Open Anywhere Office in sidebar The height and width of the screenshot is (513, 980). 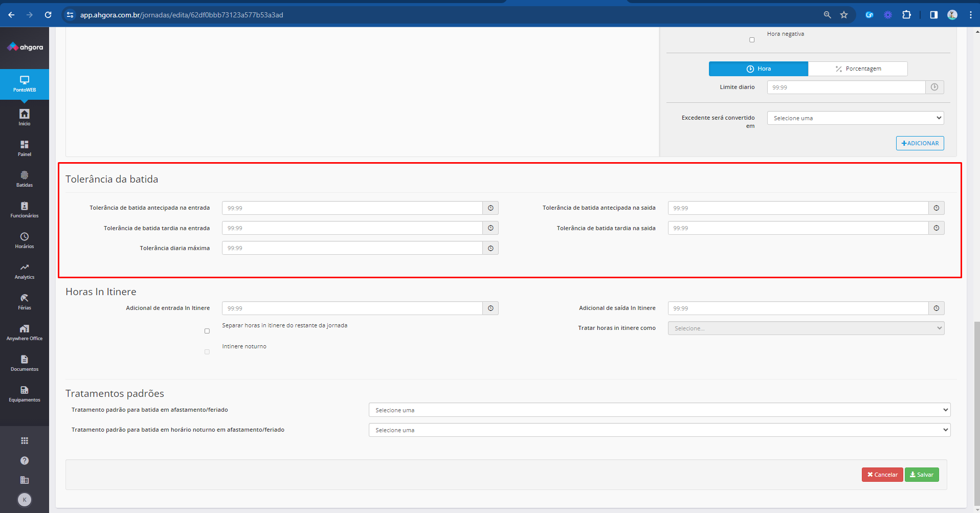(25, 332)
